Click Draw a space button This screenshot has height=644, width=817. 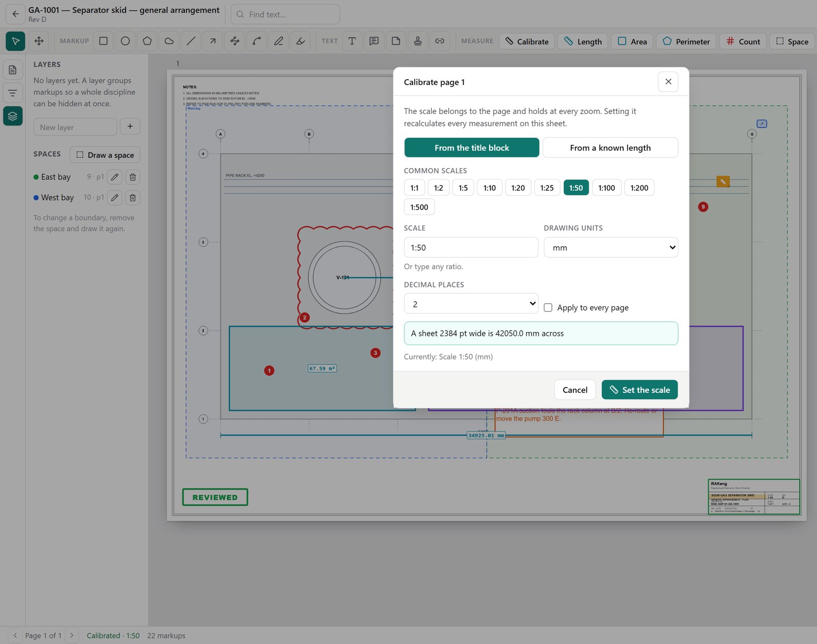pos(105,155)
